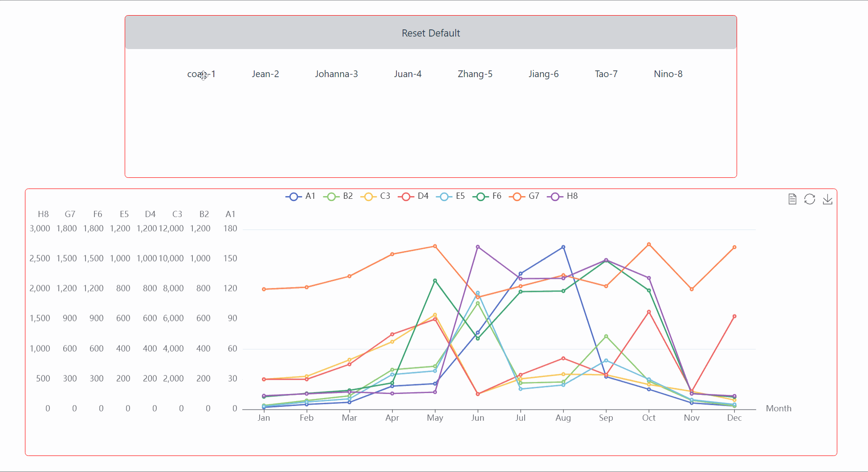The width and height of the screenshot is (868, 472).
Task: Choose the Tao-7 item
Action: click(606, 74)
